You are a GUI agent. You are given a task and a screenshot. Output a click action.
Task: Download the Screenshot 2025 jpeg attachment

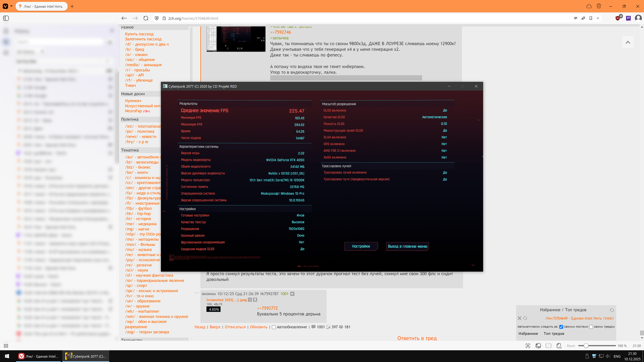coord(255,300)
